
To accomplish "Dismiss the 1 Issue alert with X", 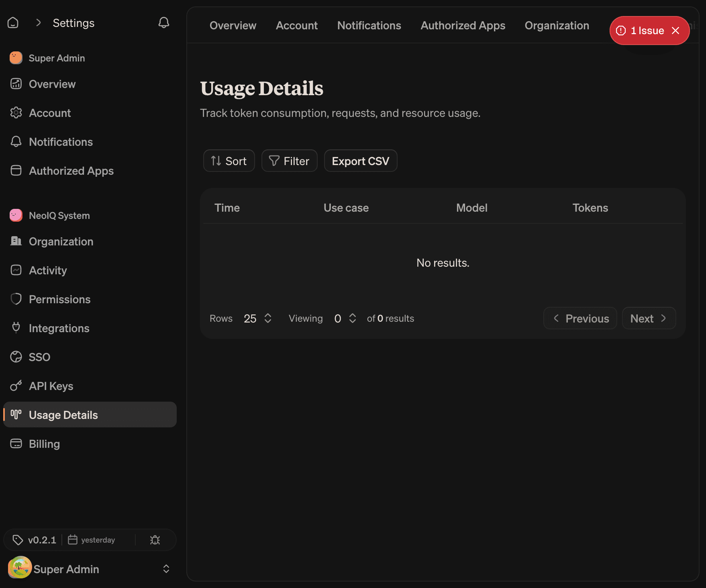I will [x=675, y=31].
